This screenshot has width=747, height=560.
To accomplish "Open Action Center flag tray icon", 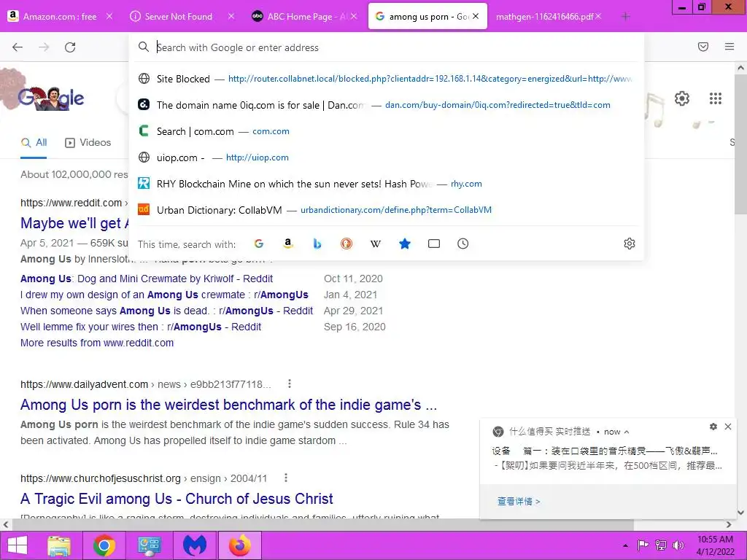I will point(643,545).
